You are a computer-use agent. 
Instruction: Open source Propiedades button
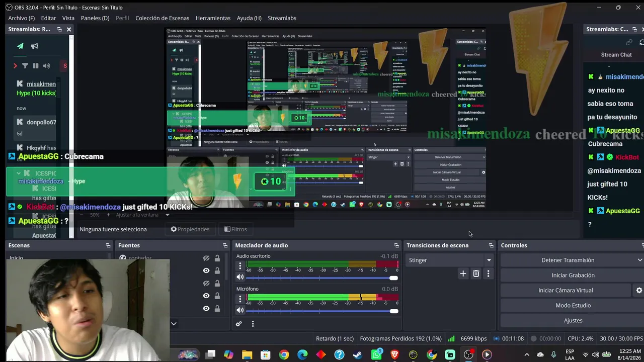coord(190,229)
